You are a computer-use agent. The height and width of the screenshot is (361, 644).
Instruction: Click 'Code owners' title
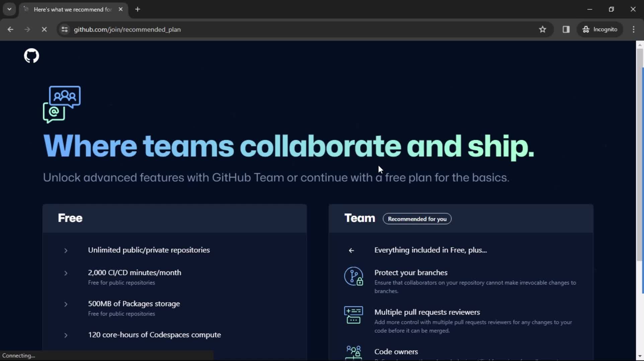tap(396, 352)
